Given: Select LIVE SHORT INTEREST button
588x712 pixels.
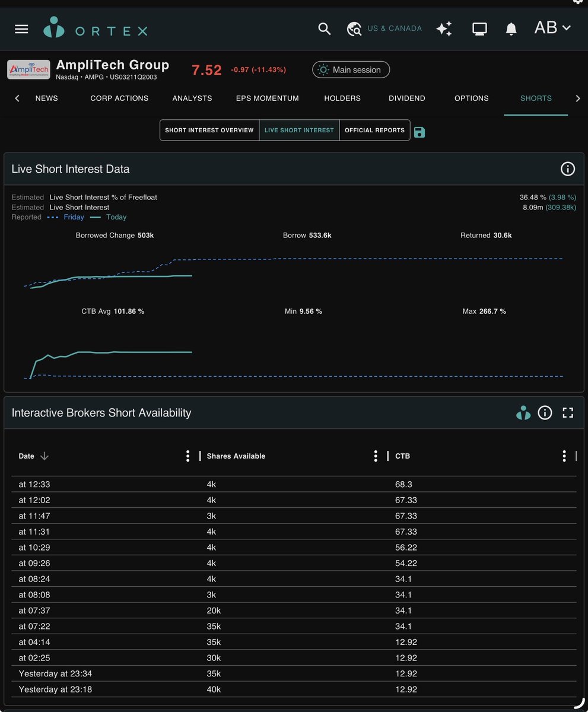Looking at the screenshot, I should coord(299,131).
